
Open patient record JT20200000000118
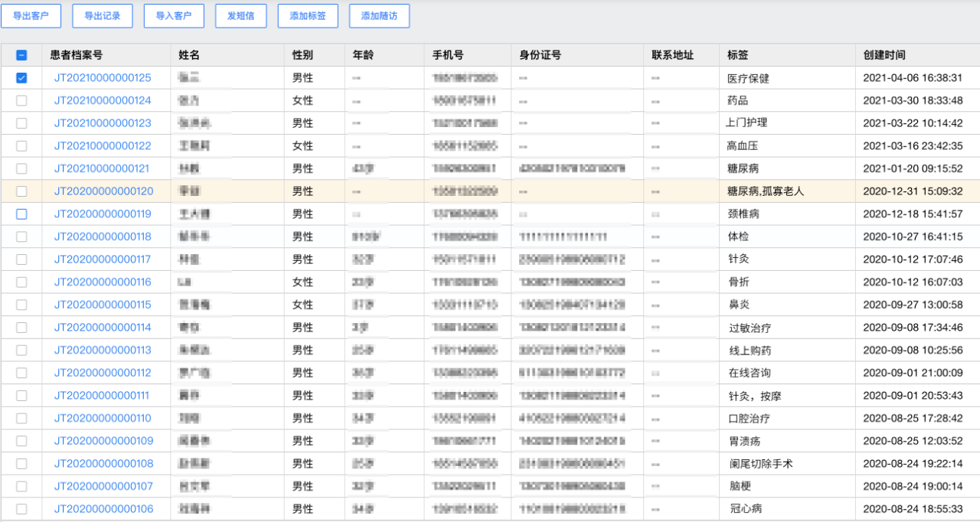point(103,237)
